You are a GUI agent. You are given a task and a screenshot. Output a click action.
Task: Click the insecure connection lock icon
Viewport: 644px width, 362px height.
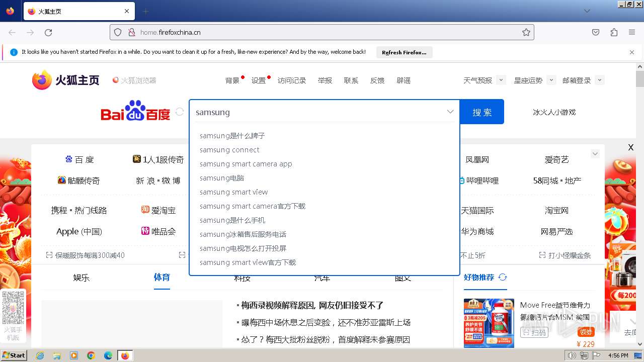131,32
